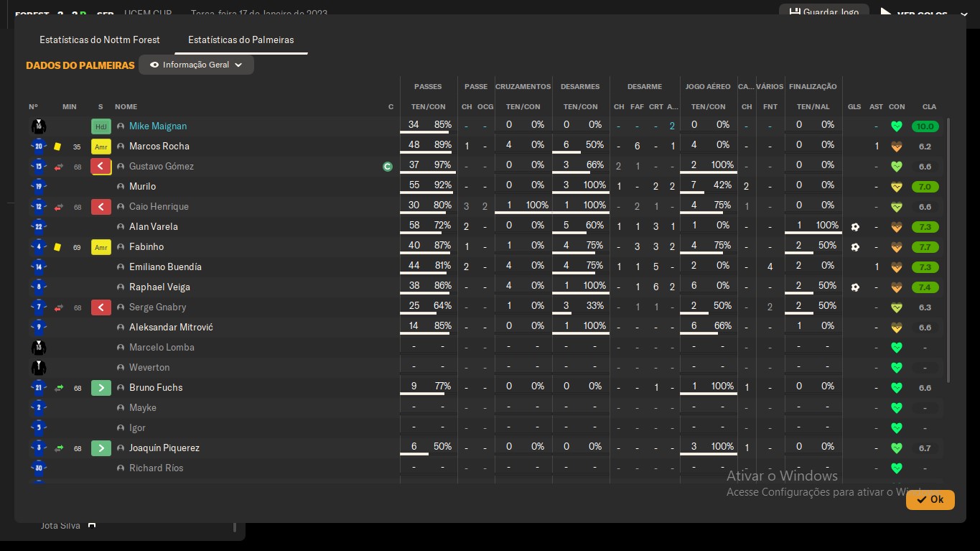Click the vertical scrollbar of the stats table
This screenshot has height=551, width=980.
tap(948, 250)
